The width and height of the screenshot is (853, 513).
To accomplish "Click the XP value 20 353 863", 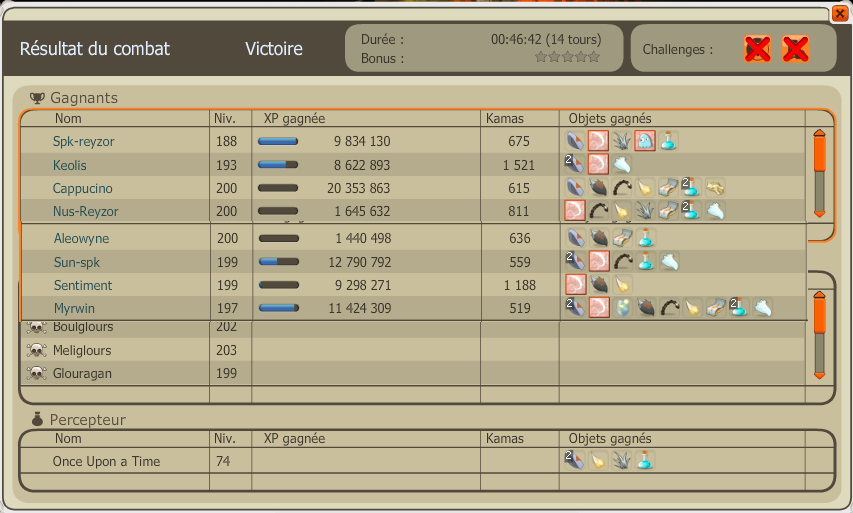I will point(358,188).
